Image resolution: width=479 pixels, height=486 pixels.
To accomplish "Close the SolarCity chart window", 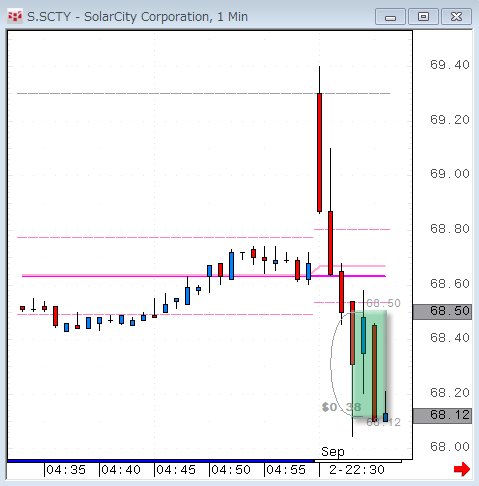I will (456, 17).
